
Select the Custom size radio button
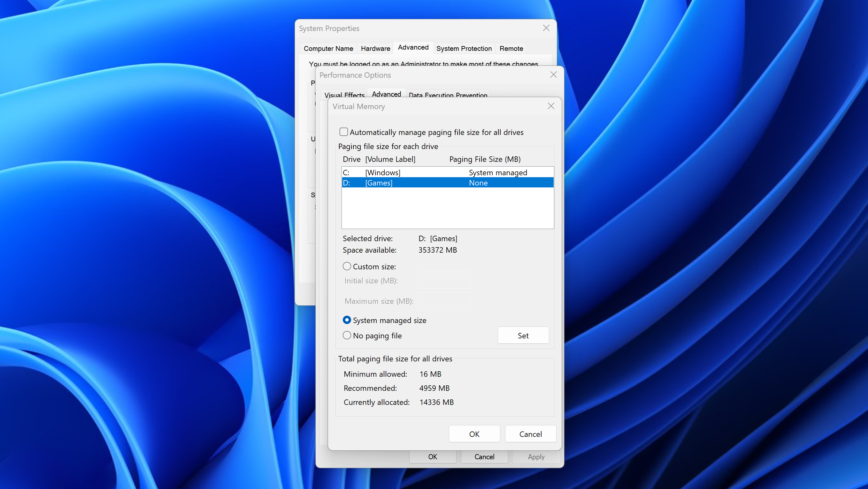click(x=346, y=266)
